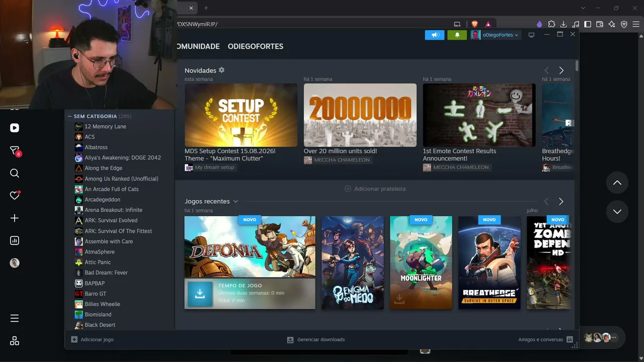Open the Breathedge game cover
Screen dimensions: 644x362
pyautogui.click(x=490, y=262)
